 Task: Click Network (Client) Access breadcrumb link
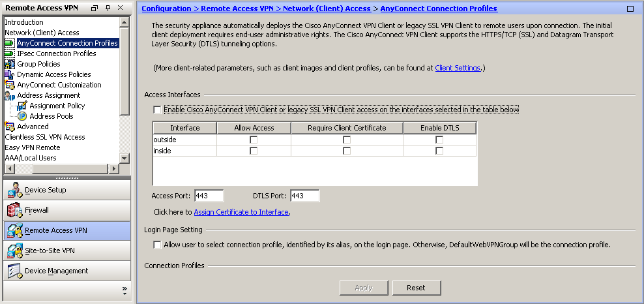click(327, 8)
